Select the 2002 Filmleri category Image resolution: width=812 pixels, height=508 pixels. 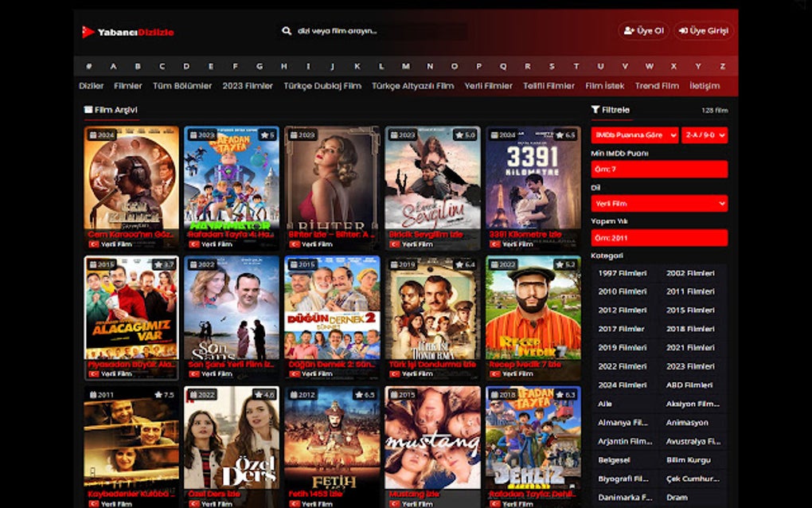click(690, 273)
